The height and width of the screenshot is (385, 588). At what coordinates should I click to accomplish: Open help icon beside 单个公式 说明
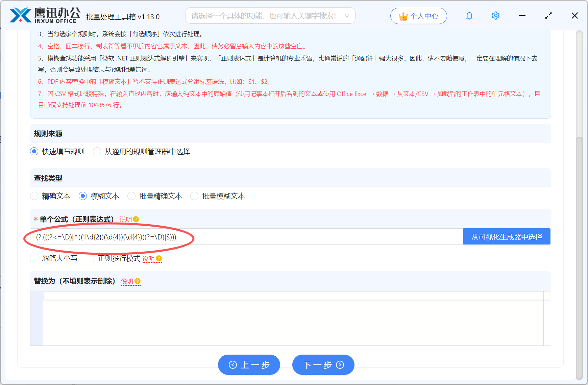136,219
